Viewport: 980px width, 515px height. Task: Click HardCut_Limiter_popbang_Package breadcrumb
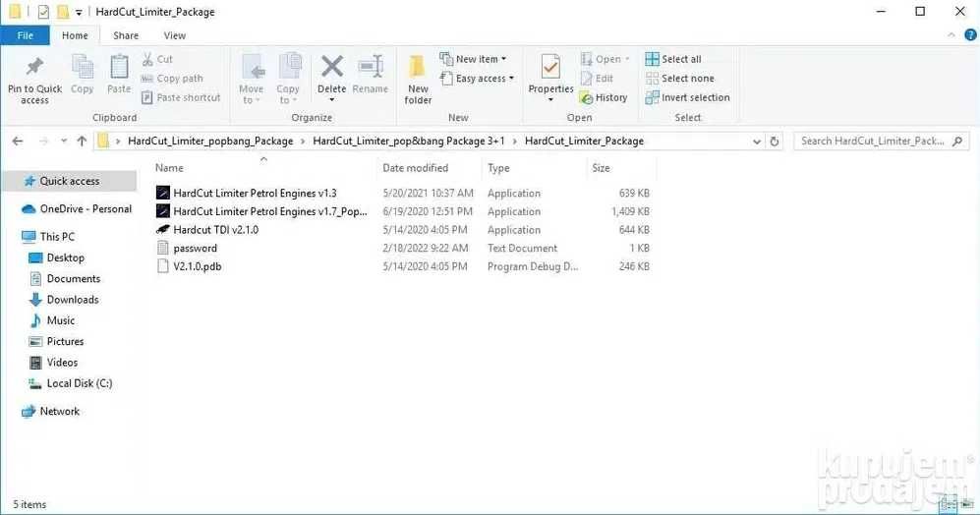point(210,142)
